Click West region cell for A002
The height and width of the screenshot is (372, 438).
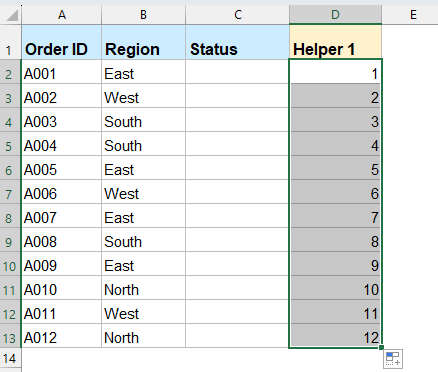tap(143, 96)
